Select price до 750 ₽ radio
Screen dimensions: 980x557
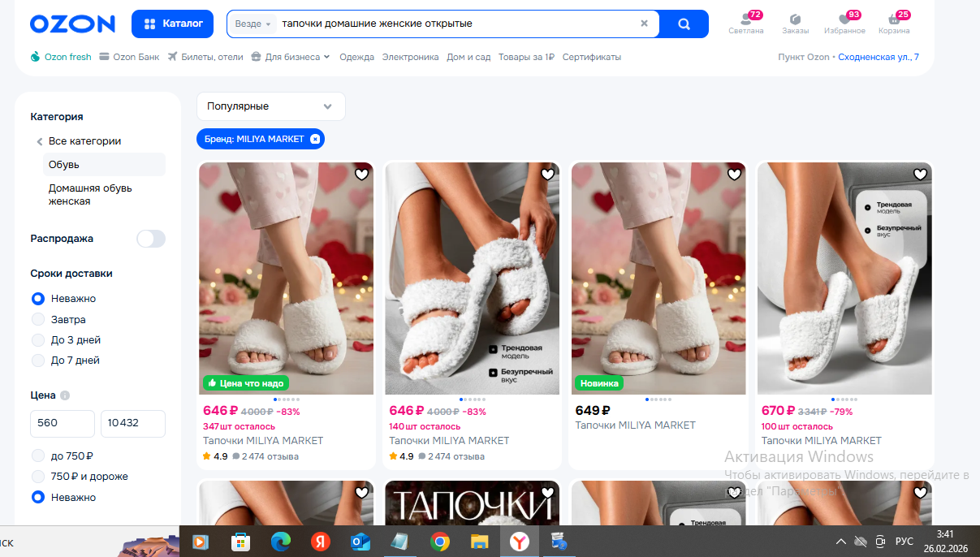tap(38, 456)
